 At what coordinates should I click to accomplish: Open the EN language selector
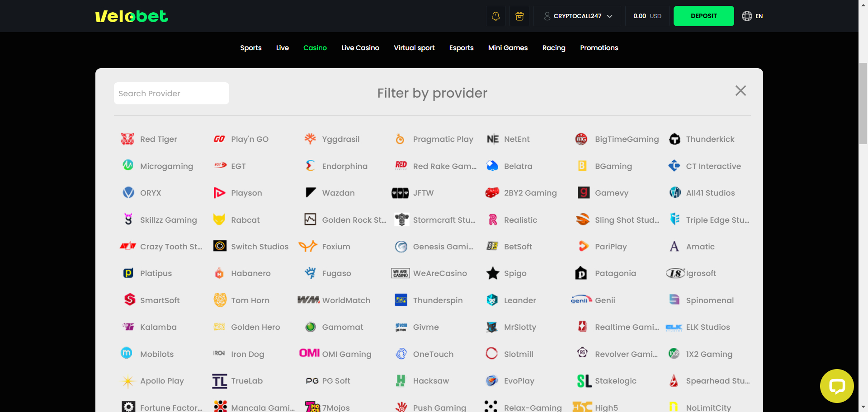click(x=752, y=16)
